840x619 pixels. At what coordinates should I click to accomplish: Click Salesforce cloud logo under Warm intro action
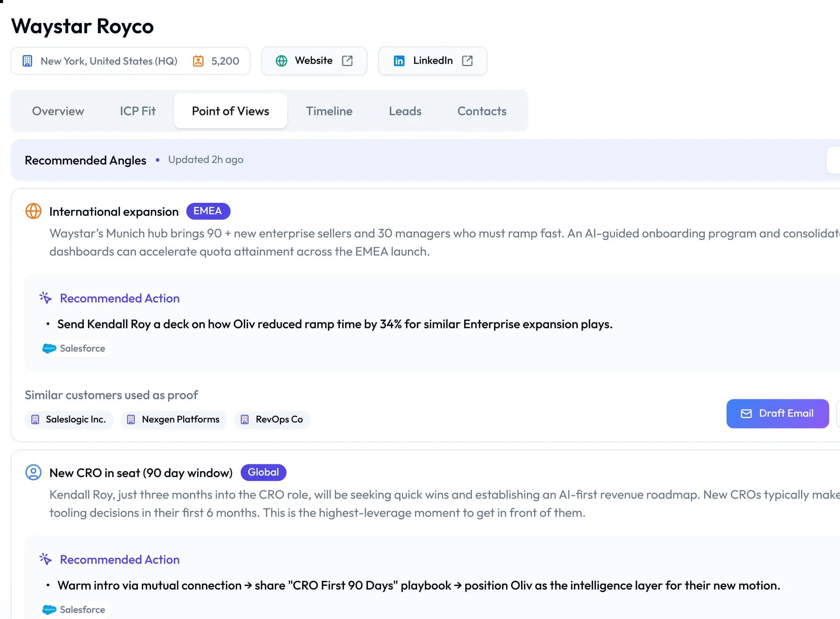click(49, 609)
